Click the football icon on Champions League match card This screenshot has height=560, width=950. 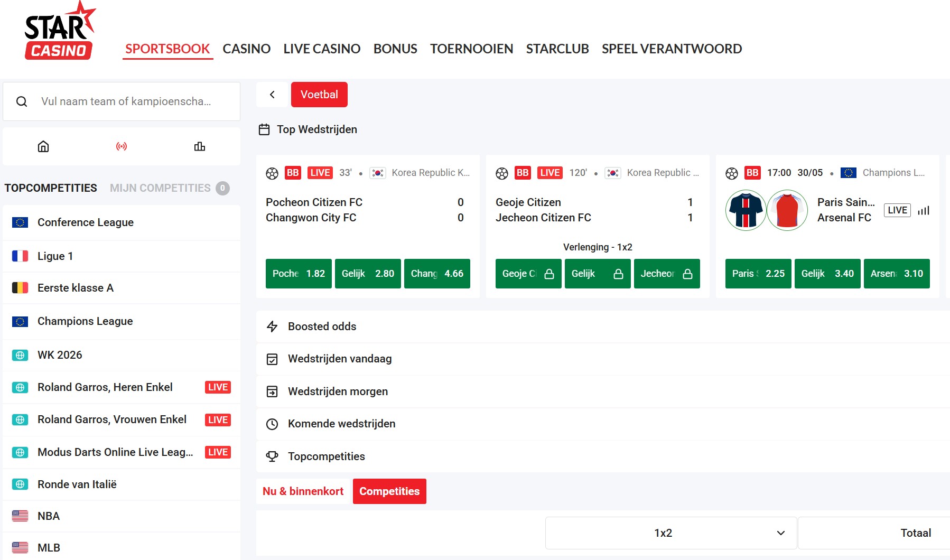click(x=732, y=173)
